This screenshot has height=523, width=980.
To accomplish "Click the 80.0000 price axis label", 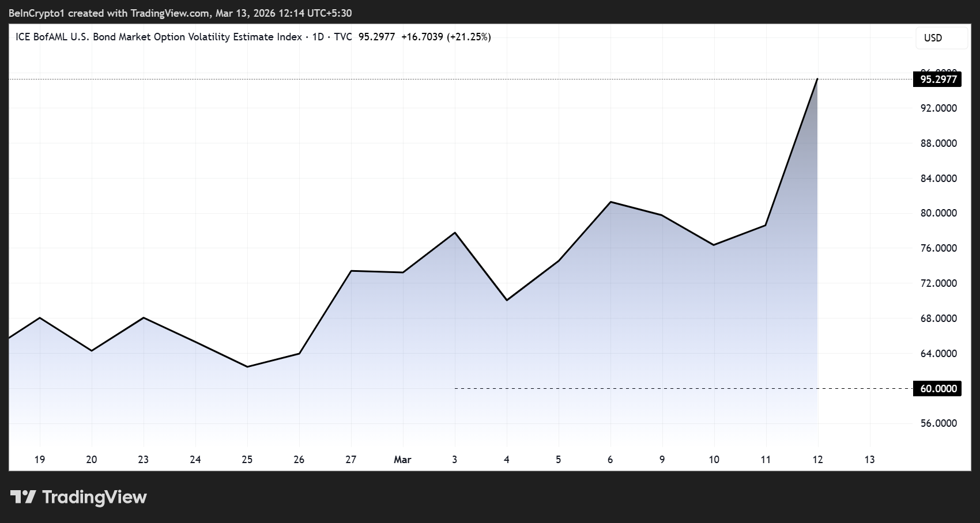I will click(x=938, y=213).
